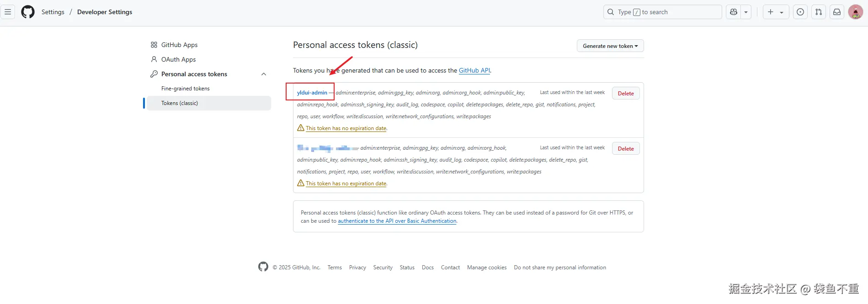Open the hamburger navigation menu
Screen dimensions: 868x304
click(x=8, y=12)
